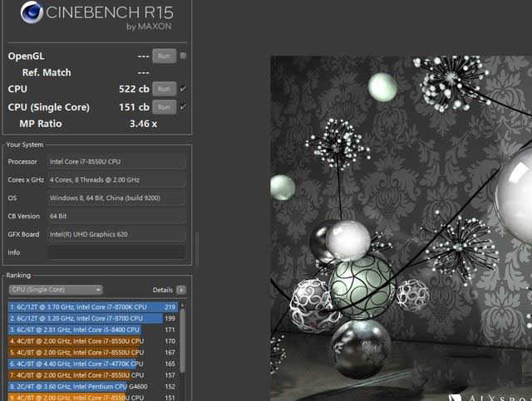
Task: Click the scroll-up arrow of ranking list
Action: click(183, 306)
